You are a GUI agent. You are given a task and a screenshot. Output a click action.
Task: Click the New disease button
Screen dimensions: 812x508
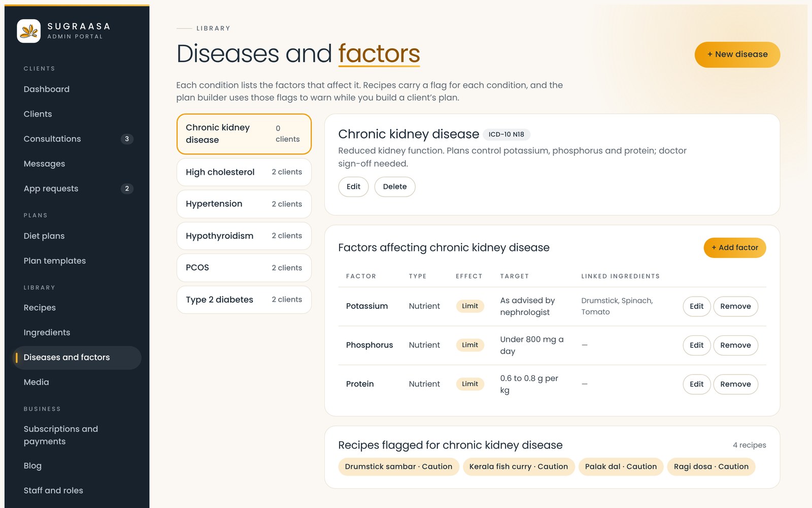coord(737,54)
